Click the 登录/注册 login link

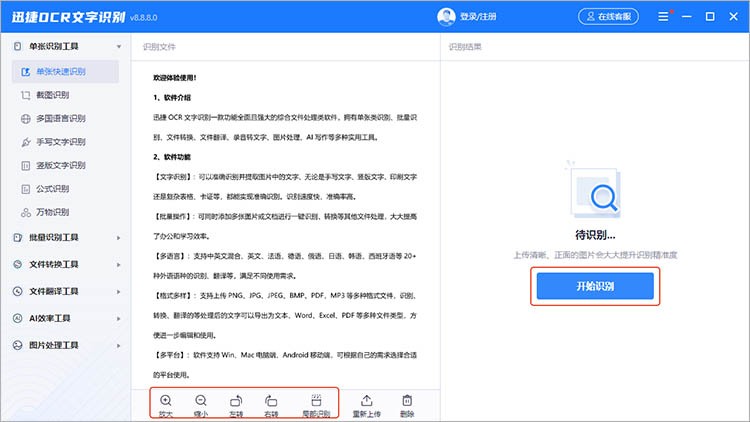[478, 17]
